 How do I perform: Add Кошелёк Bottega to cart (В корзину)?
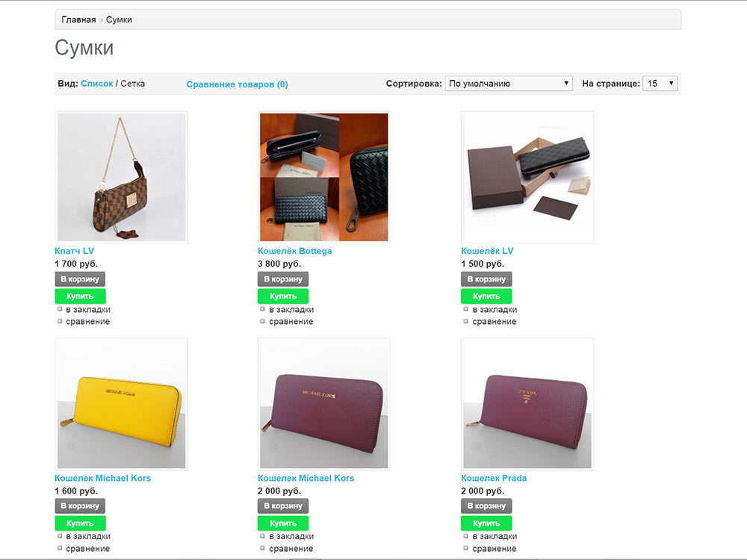pos(283,279)
